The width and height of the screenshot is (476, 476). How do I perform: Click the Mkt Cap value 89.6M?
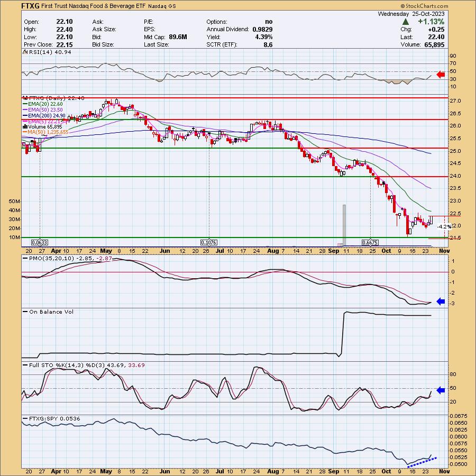coord(178,37)
